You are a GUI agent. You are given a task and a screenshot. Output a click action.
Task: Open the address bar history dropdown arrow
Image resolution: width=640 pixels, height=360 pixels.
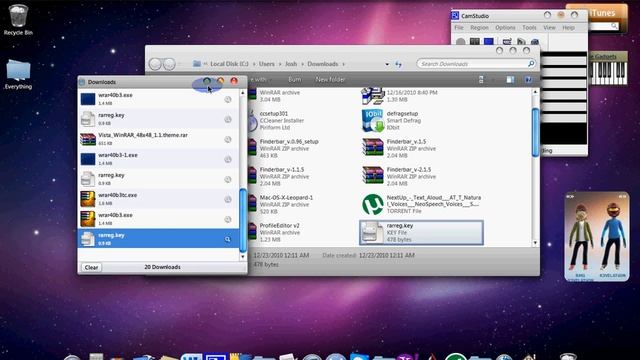[387, 64]
